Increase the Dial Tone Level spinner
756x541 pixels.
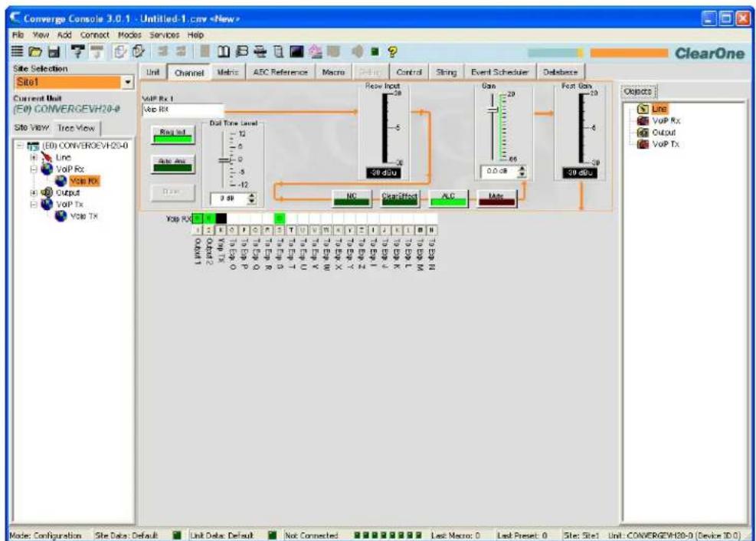click(x=251, y=195)
